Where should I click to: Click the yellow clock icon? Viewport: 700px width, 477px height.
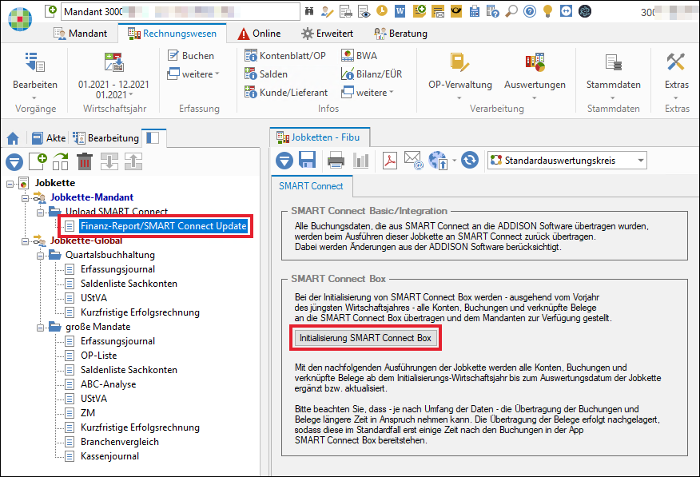[382, 11]
